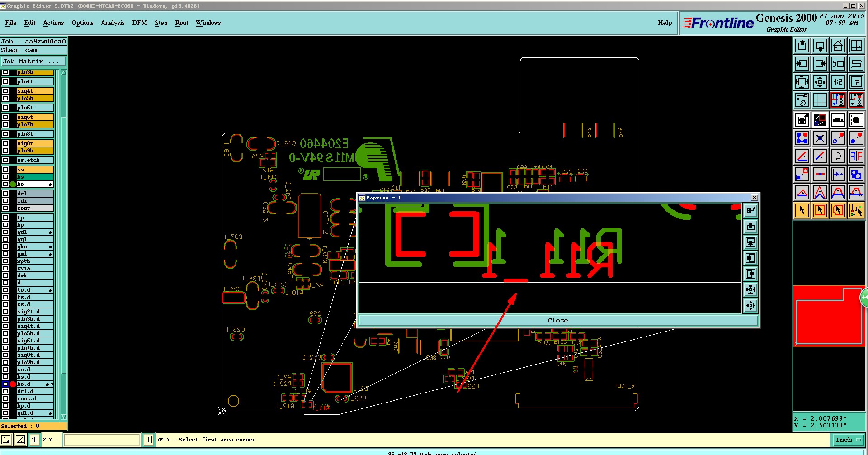Click the first snap icon at bottom left
Screen dimensions: 868x455
(6, 440)
